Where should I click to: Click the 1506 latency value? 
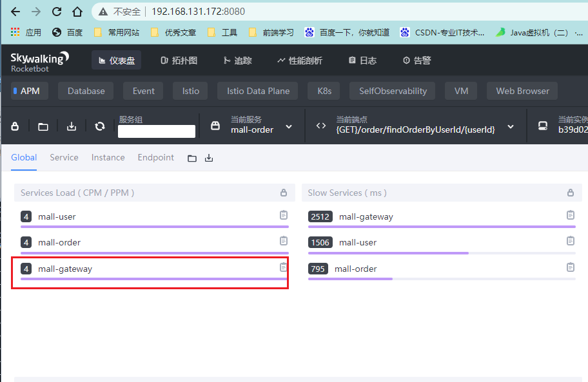[320, 243]
